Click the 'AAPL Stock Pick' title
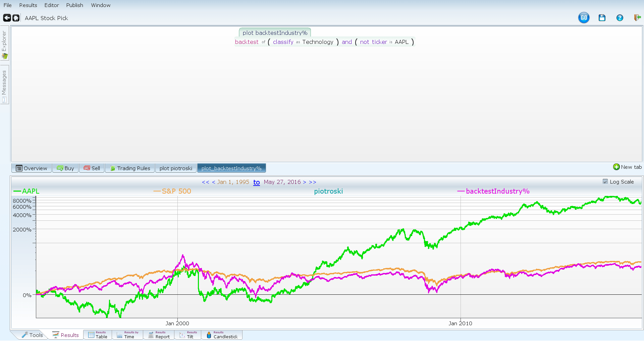The image size is (644, 348). tap(46, 18)
